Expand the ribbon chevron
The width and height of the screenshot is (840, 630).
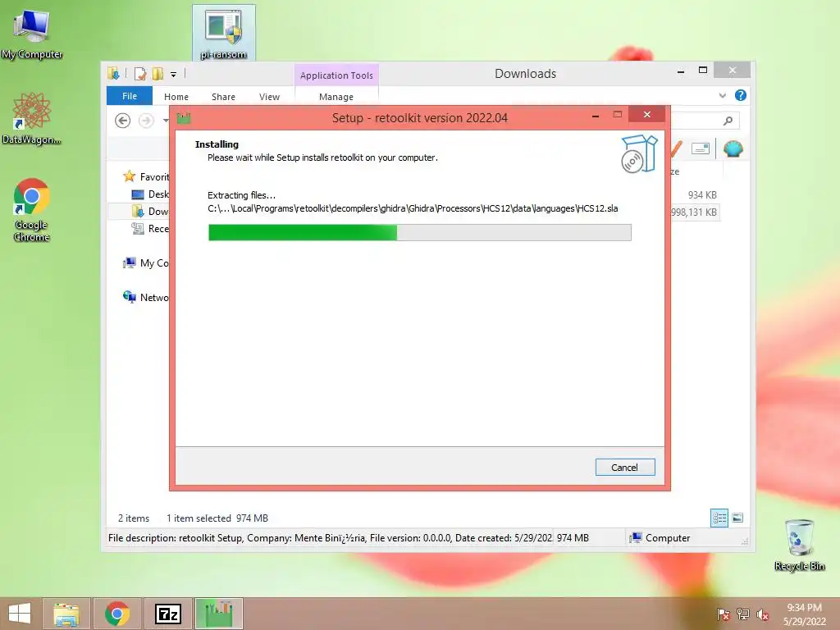(x=722, y=95)
